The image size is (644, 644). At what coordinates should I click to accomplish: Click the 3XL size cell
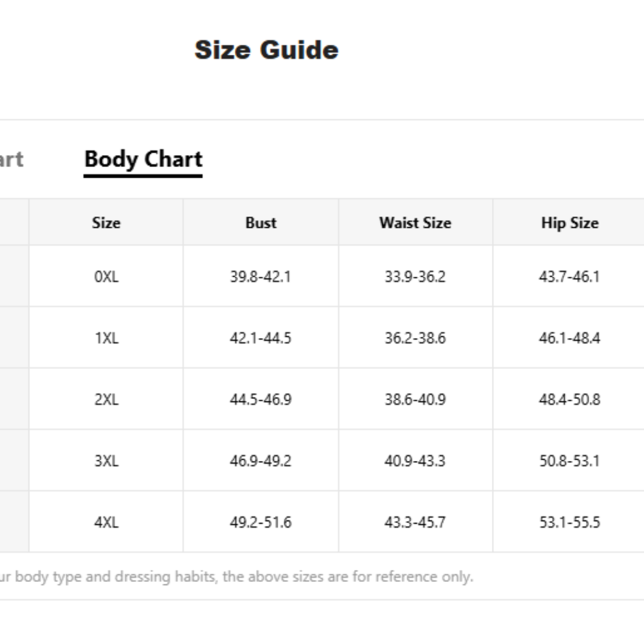coord(106,461)
